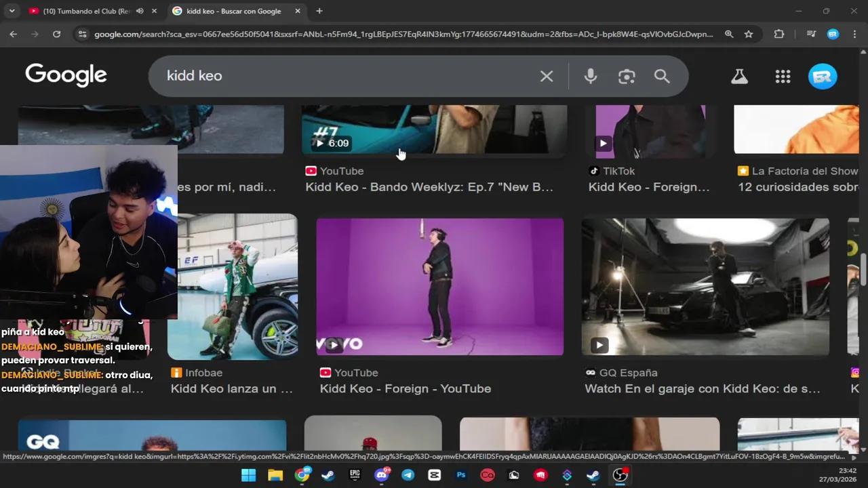
Task: Open Discord from the taskbar
Action: (382, 475)
